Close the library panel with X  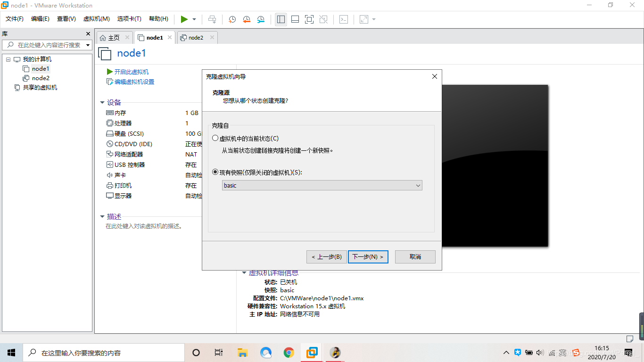88,34
